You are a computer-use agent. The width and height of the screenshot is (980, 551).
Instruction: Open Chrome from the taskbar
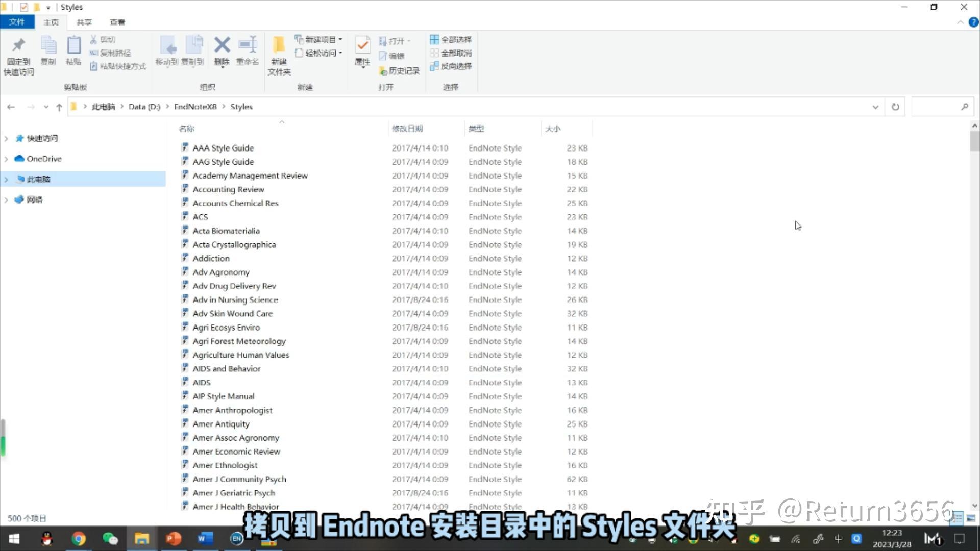point(79,538)
